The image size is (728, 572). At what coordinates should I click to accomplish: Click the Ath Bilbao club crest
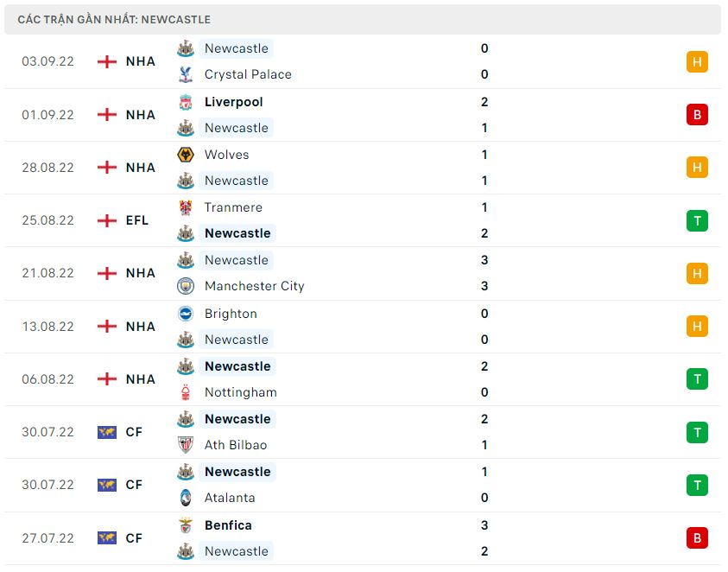185,445
